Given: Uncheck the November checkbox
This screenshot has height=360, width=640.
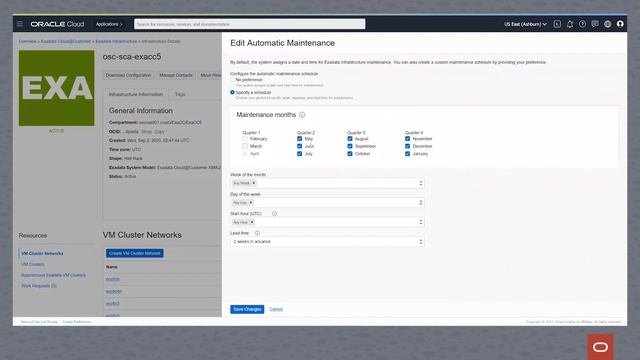Looking at the screenshot, I should pyautogui.click(x=407, y=139).
